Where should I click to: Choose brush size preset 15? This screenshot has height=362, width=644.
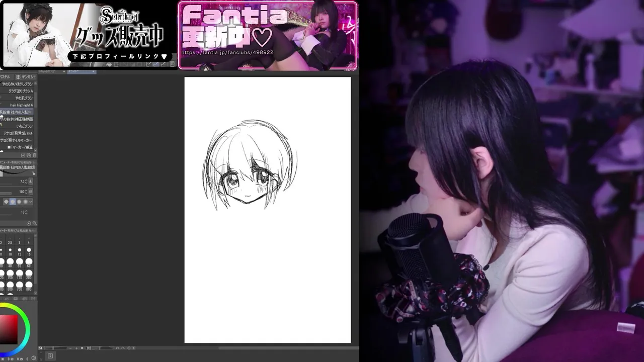coord(29,252)
